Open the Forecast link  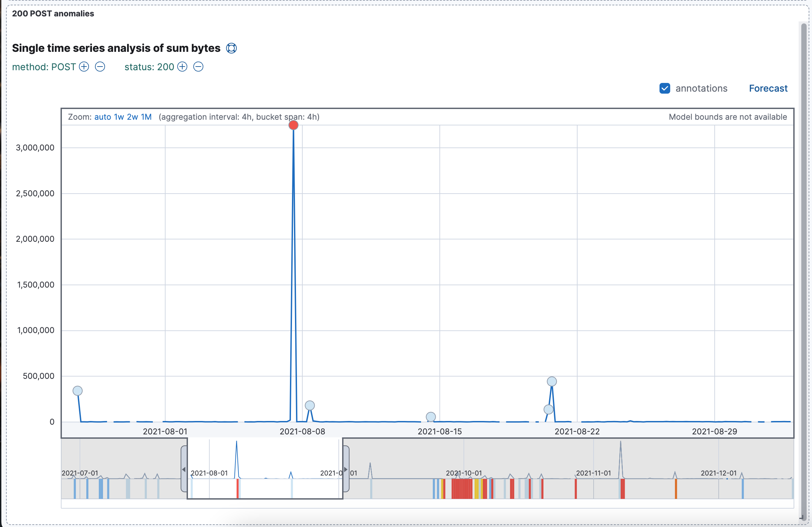pyautogui.click(x=768, y=88)
